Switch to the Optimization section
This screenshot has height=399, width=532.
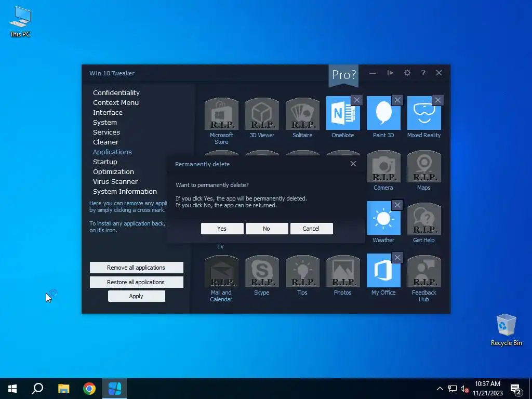click(113, 171)
